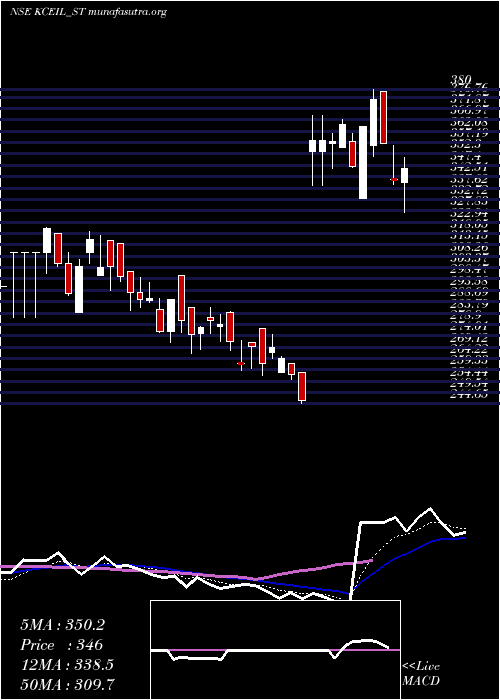Image resolution: width=500 pixels, height=700 pixels.
Task: Select the Price : 346 value
Action: (x=62, y=645)
